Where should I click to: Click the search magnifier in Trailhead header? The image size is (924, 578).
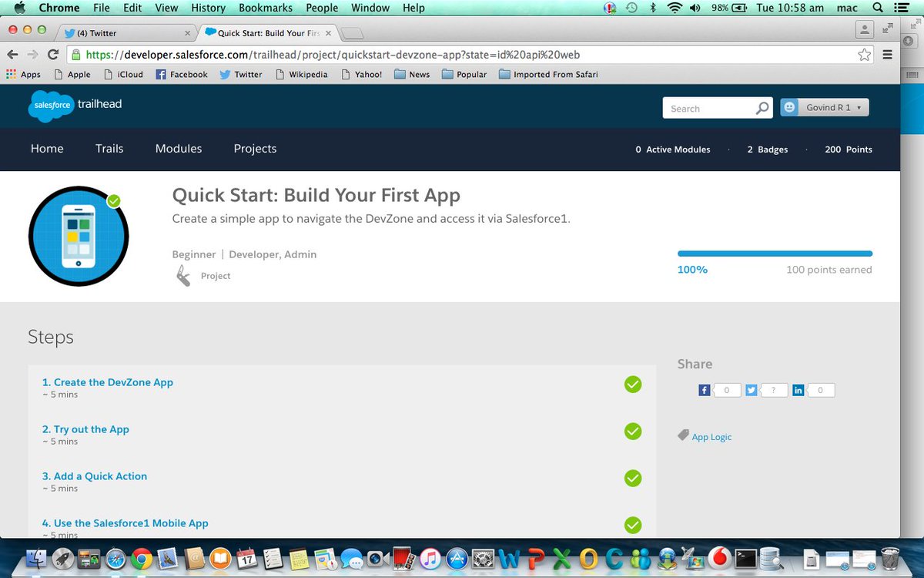point(762,109)
